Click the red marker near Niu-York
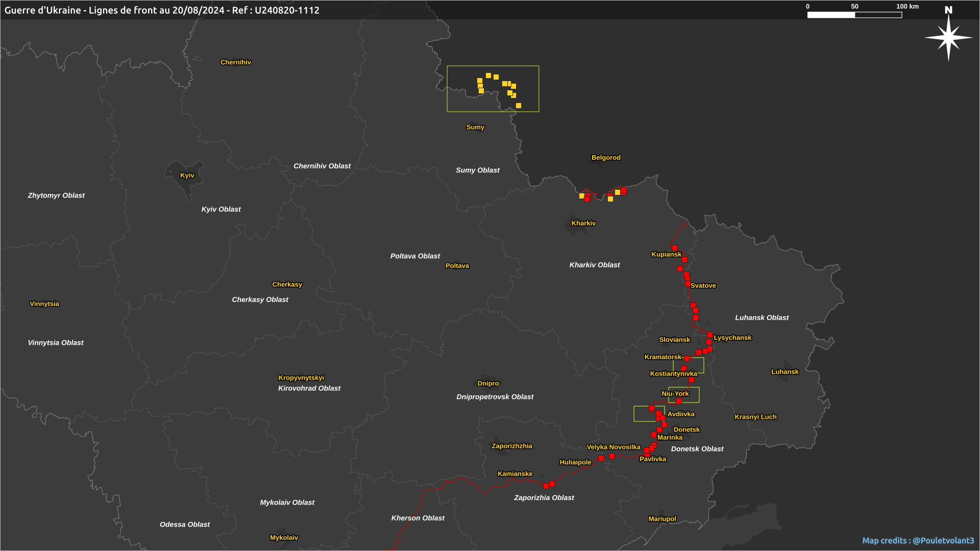Screen dimensions: 980x551 click(x=679, y=401)
